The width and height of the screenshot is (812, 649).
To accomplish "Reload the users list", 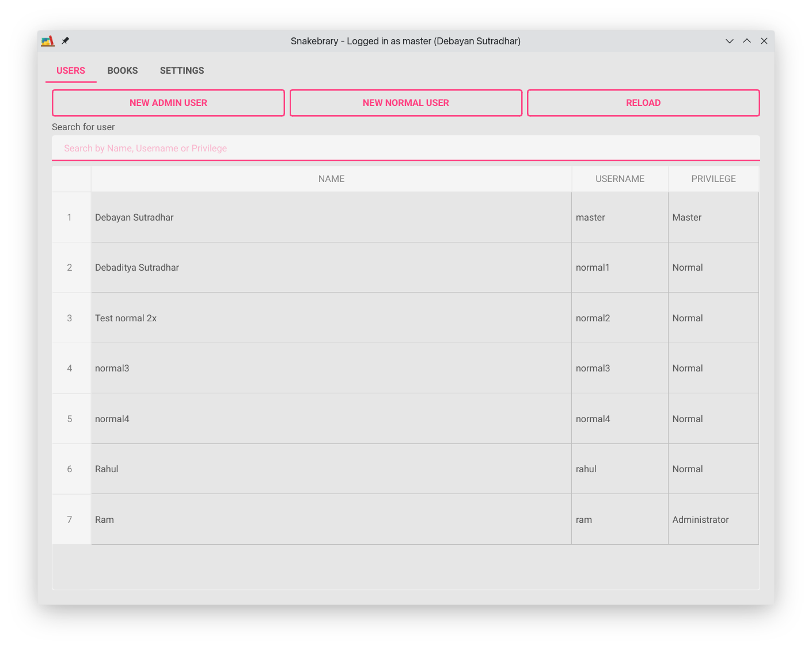I will (x=643, y=103).
